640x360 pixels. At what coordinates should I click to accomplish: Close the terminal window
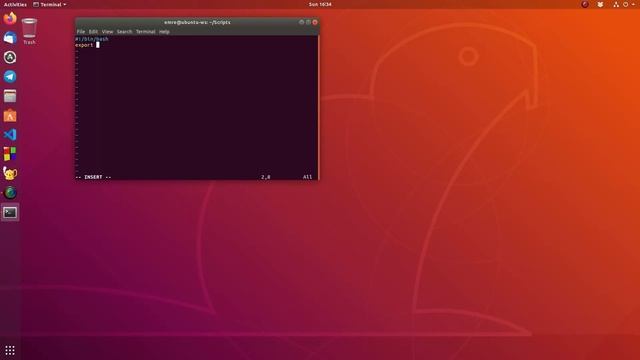[315, 22]
